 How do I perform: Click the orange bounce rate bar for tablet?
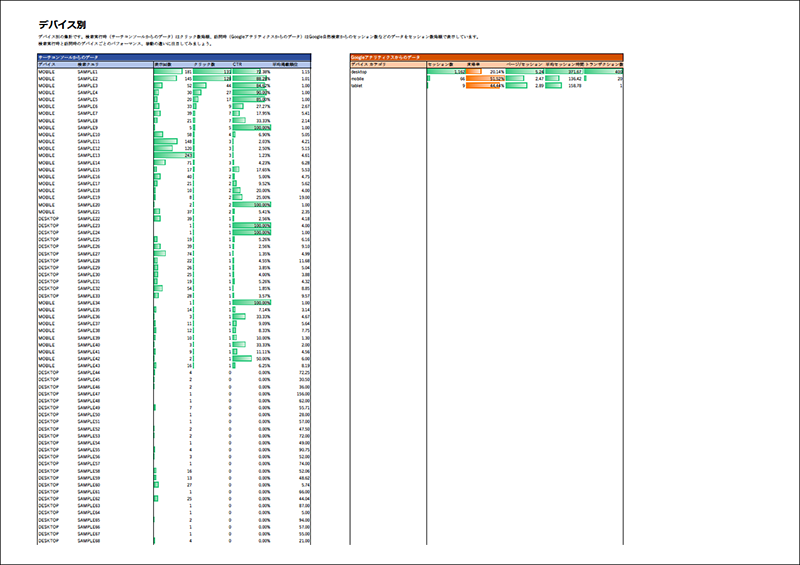click(x=482, y=86)
